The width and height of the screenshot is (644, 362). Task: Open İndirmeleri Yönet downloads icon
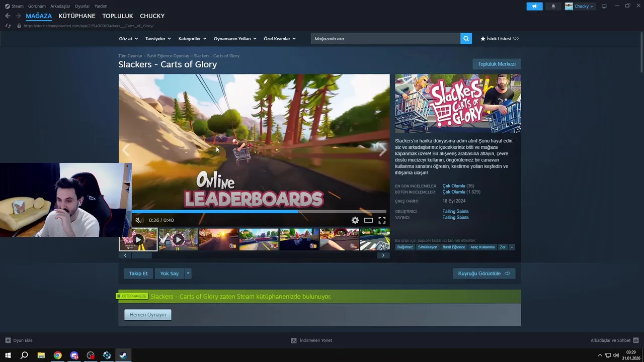coord(294,340)
